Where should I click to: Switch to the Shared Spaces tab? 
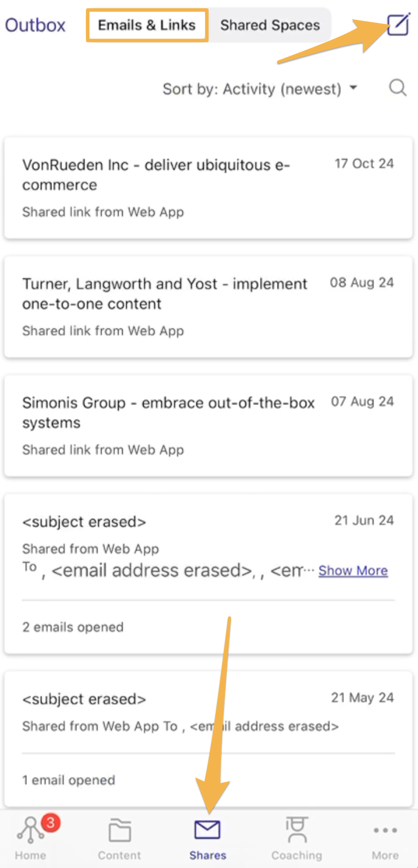coord(270,25)
